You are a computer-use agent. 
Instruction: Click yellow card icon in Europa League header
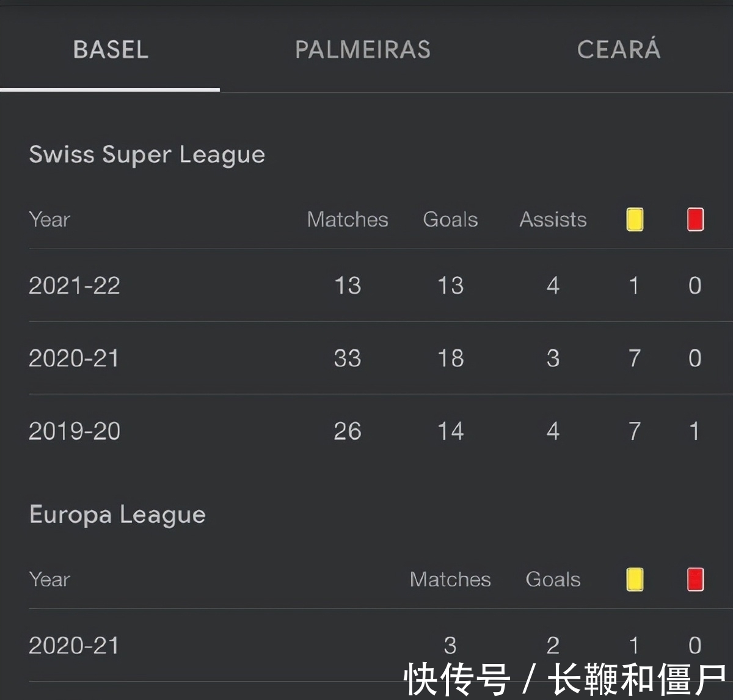[x=635, y=579]
